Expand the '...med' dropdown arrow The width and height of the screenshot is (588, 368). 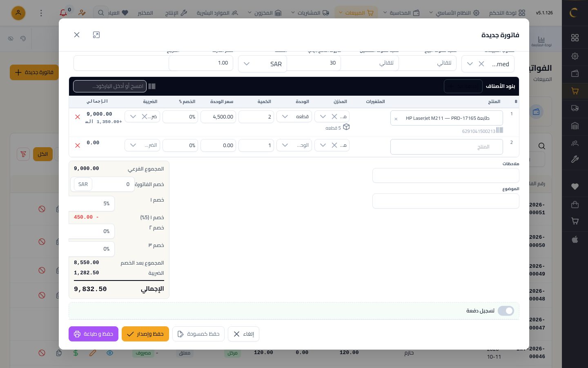click(x=470, y=64)
